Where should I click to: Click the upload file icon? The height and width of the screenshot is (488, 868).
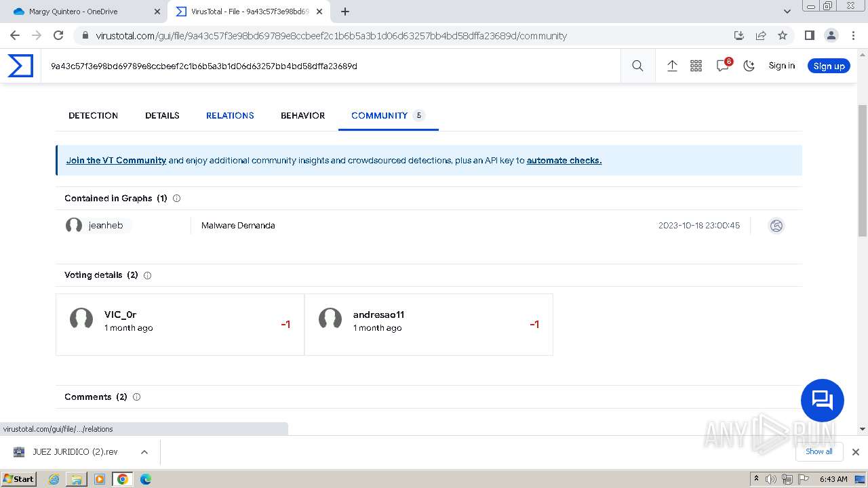[x=672, y=66]
